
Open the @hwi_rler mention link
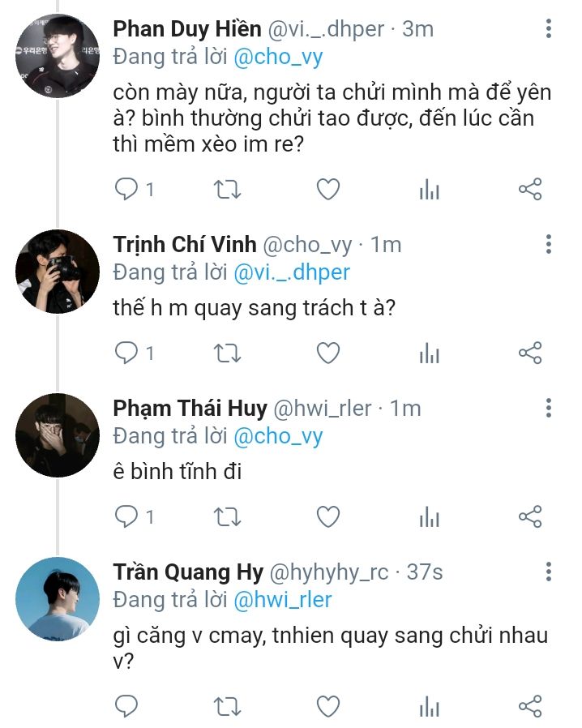coord(283,599)
